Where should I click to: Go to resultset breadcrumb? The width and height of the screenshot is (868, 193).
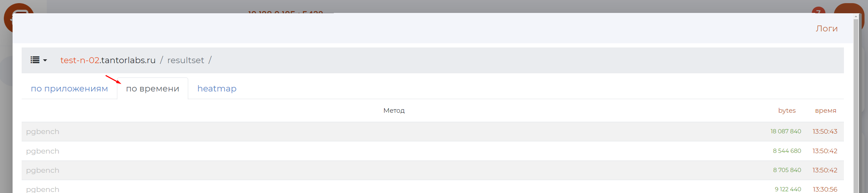point(185,60)
